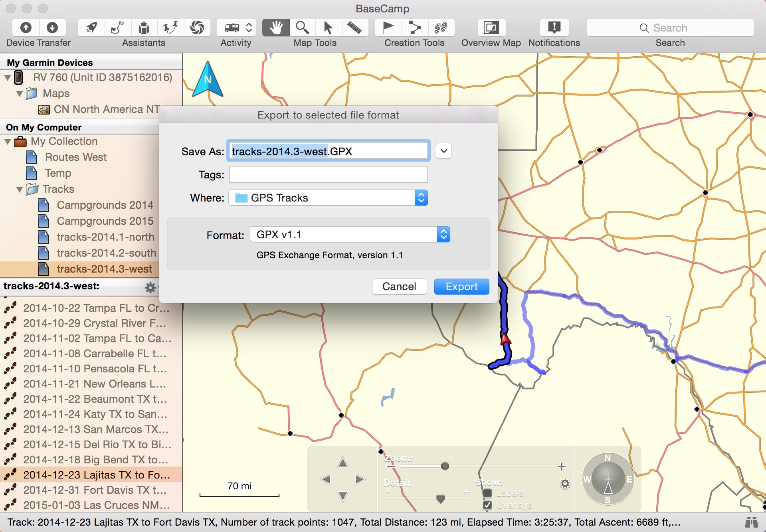
Task: Click the Cancel button
Action: pyautogui.click(x=399, y=287)
